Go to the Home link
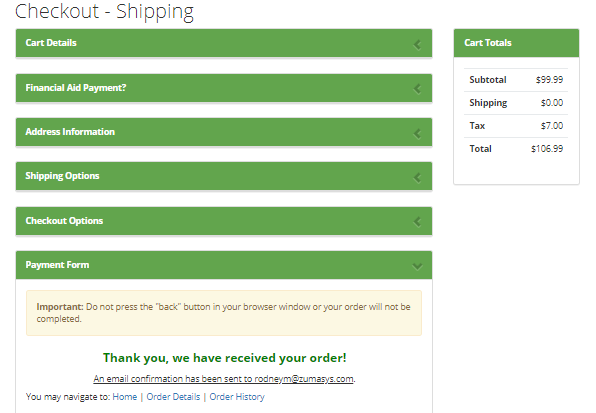 tap(125, 397)
